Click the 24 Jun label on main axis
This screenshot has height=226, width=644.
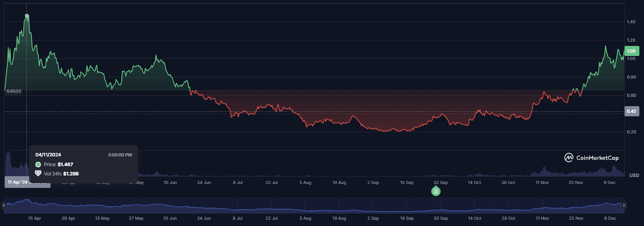[x=204, y=182]
